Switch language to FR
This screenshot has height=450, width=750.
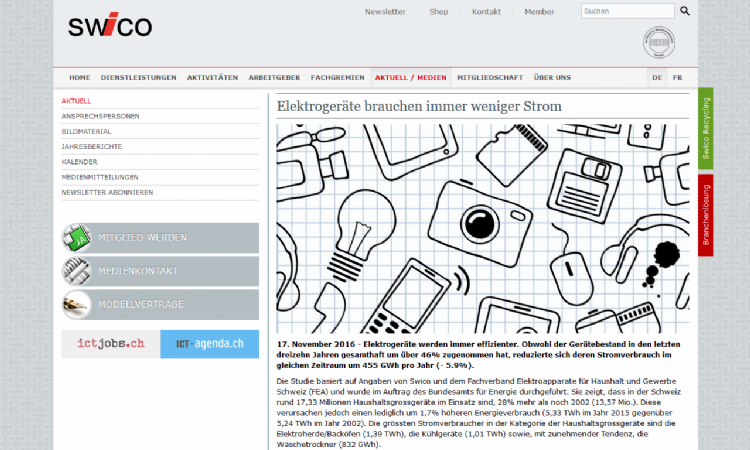[x=677, y=77]
